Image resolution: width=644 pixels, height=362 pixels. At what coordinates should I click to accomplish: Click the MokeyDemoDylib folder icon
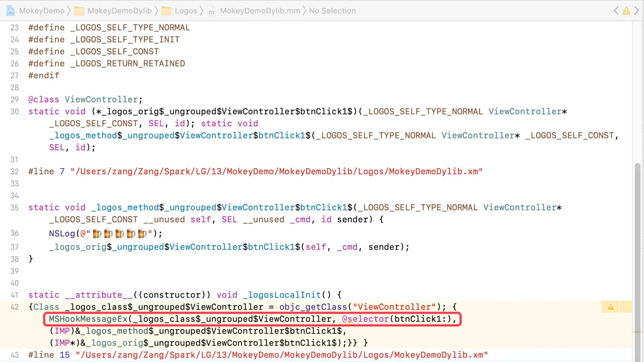79,11
